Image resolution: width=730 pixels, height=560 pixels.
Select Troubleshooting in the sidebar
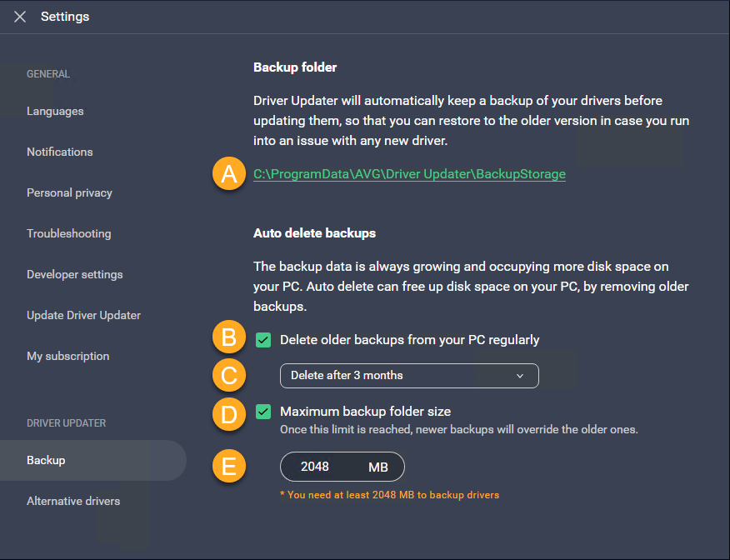[x=68, y=233]
